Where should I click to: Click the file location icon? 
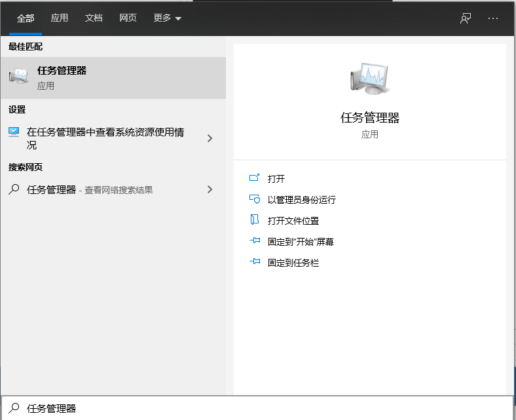click(x=254, y=220)
